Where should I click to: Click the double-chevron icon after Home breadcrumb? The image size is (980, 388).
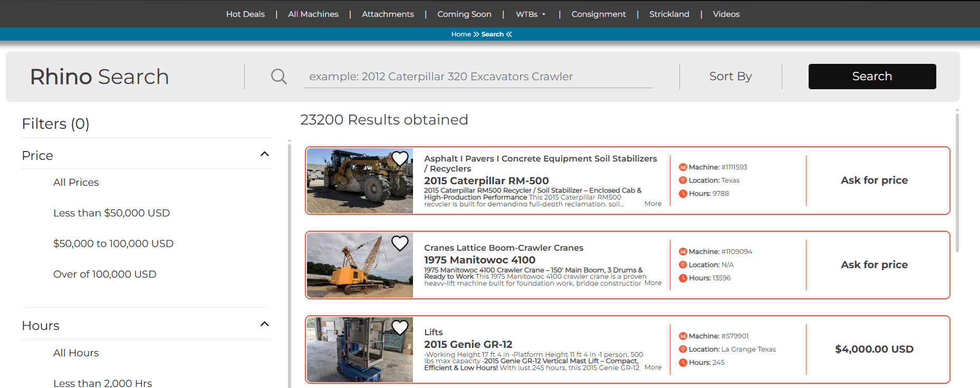point(476,34)
